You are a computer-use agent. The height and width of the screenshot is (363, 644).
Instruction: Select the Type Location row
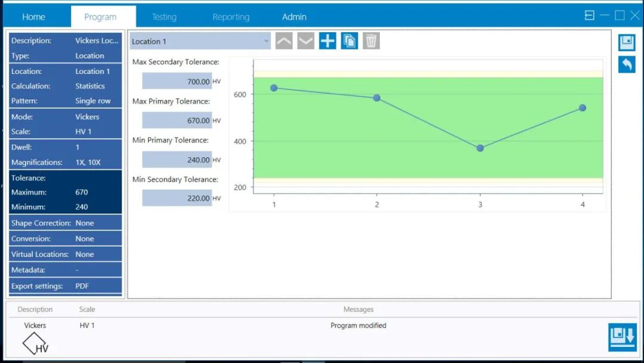[66, 55]
